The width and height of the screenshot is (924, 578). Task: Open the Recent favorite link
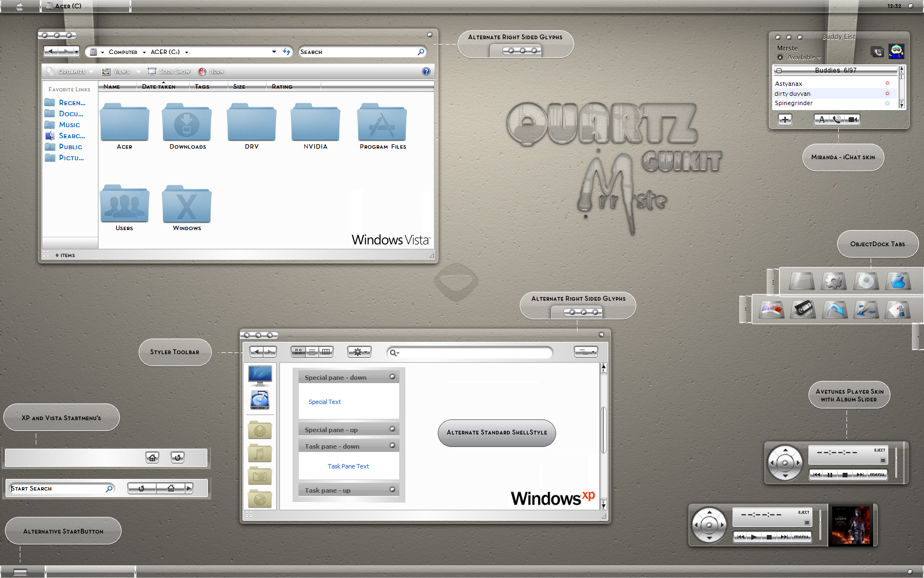tap(65, 102)
